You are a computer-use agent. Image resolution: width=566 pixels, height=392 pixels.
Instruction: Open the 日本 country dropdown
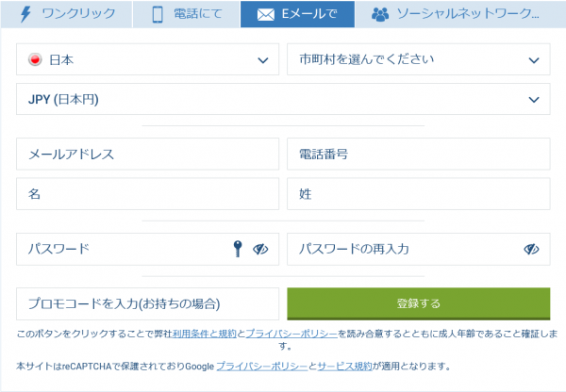tap(148, 59)
